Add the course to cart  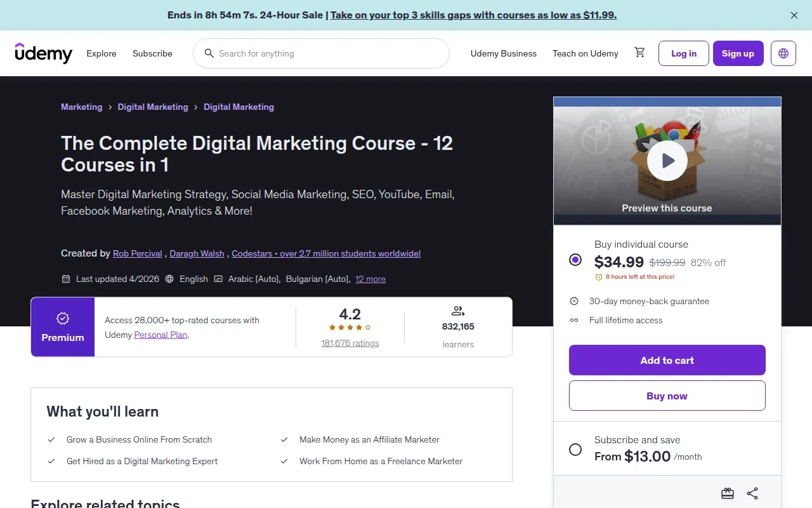(667, 360)
